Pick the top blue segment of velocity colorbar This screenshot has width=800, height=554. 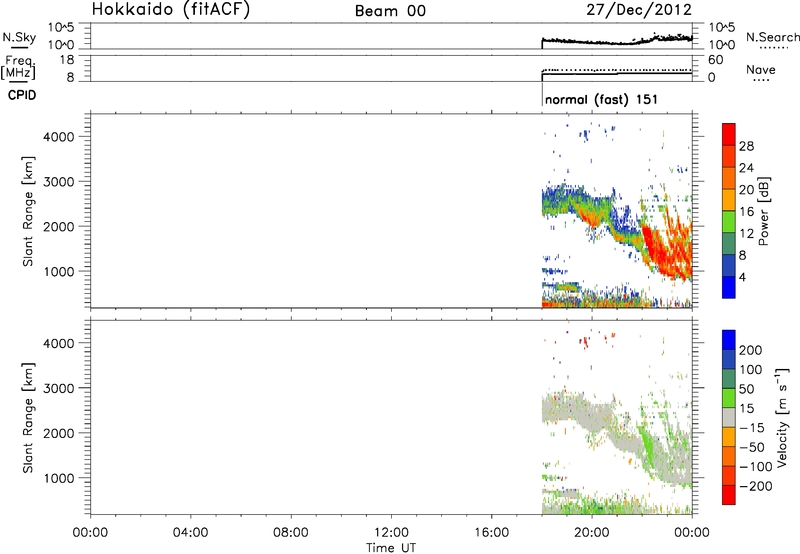click(x=729, y=340)
